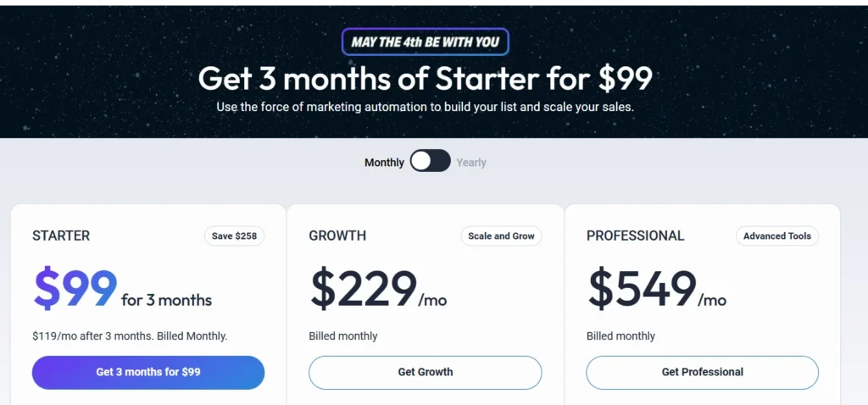
Task: Click the Scale and Grow badge
Action: point(501,236)
